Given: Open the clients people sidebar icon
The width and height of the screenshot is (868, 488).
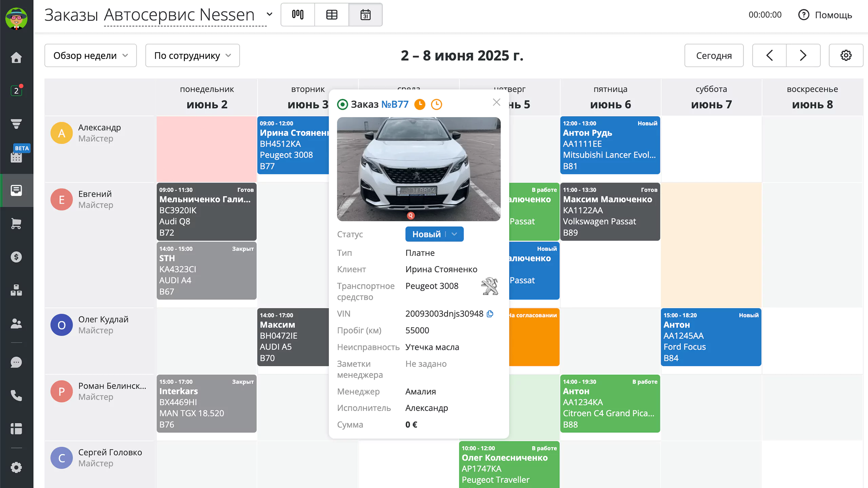Looking at the screenshot, I should (x=16, y=323).
